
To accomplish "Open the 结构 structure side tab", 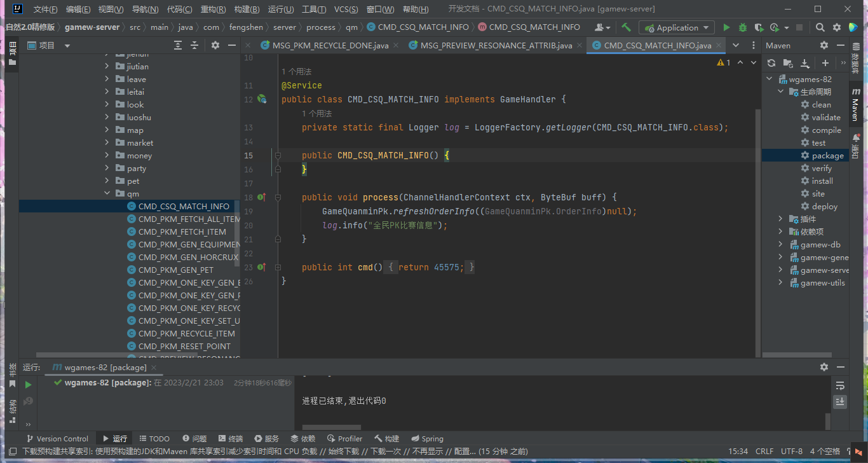I will tap(12, 410).
